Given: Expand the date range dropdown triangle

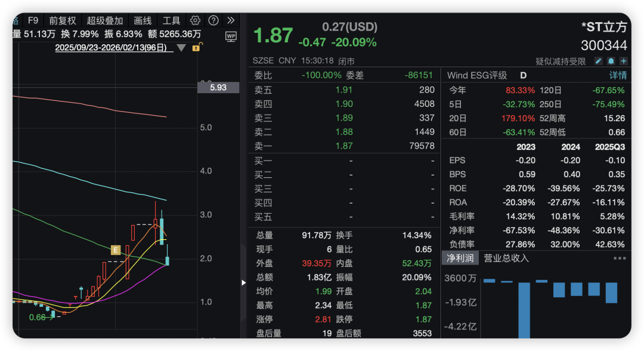Looking at the screenshot, I should [x=181, y=48].
